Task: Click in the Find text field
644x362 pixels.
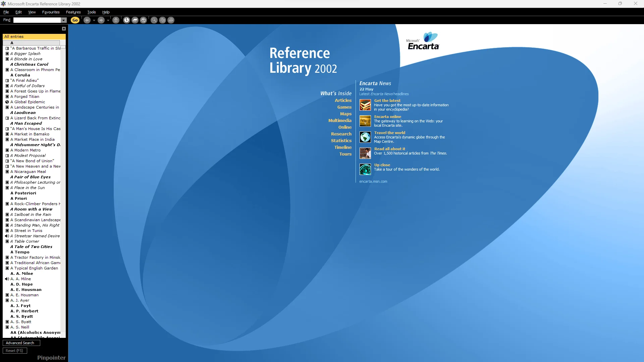Action: click(37, 20)
